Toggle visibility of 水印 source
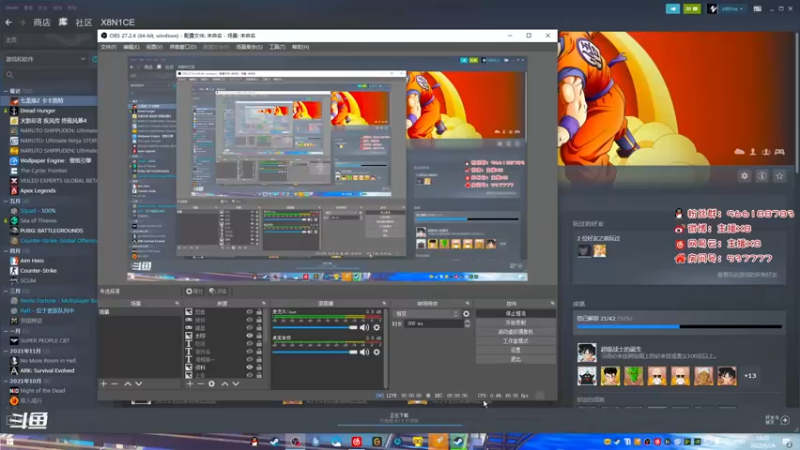 click(x=249, y=336)
